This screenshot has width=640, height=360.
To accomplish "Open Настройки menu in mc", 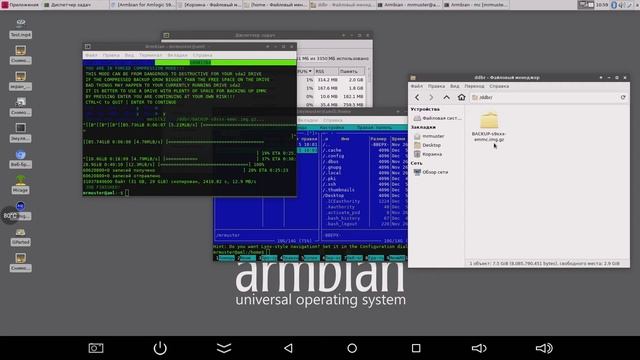I will pyautogui.click(x=331, y=128).
